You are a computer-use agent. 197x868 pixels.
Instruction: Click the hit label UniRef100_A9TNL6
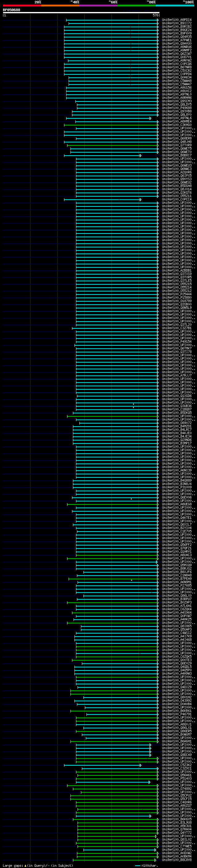[176, 118]
